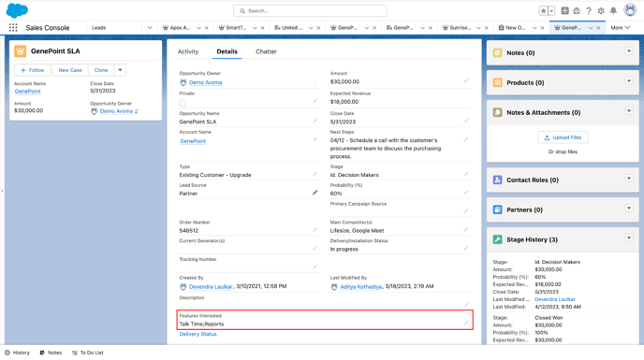This screenshot has height=360, width=644.
Task: Open the Favorites star icon
Action: 543,11
